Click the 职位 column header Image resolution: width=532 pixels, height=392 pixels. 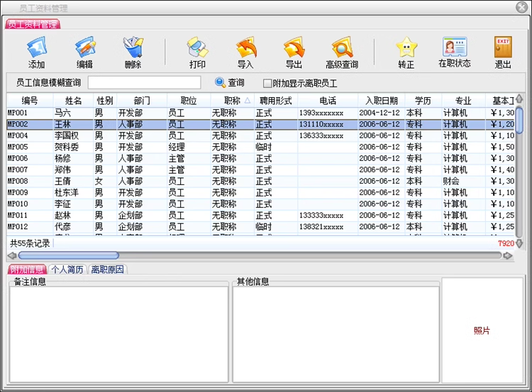tap(189, 101)
